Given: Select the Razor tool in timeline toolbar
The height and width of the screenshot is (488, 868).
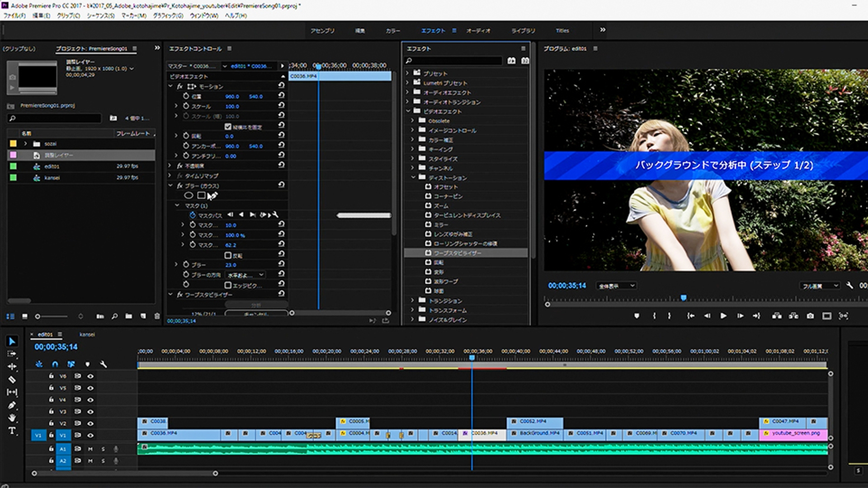Looking at the screenshot, I should click(x=12, y=380).
